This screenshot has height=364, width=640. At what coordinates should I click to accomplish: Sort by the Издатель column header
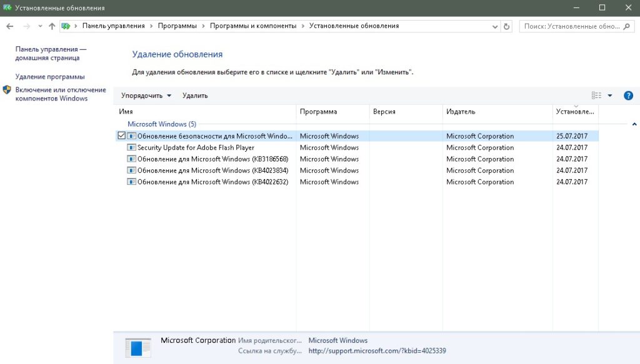[x=461, y=112]
